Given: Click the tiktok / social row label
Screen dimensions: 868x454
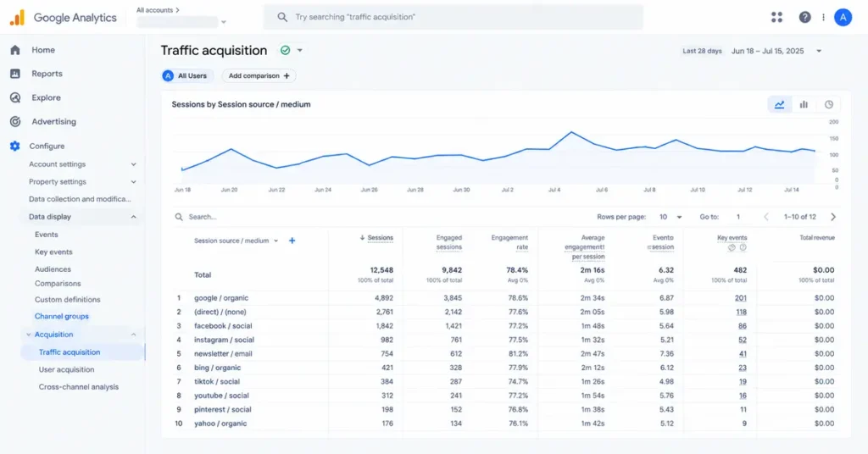Looking at the screenshot, I should click(216, 381).
